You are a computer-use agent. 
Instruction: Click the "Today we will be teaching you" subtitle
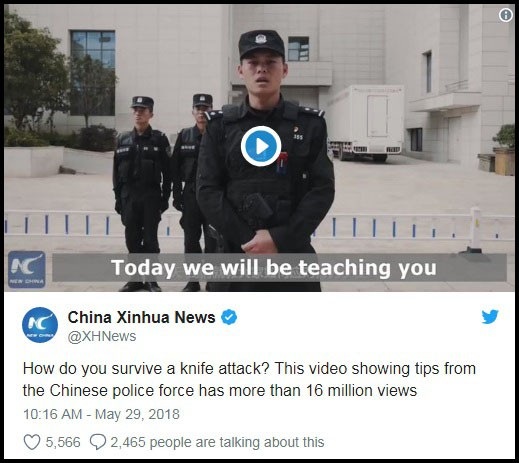[x=274, y=268]
